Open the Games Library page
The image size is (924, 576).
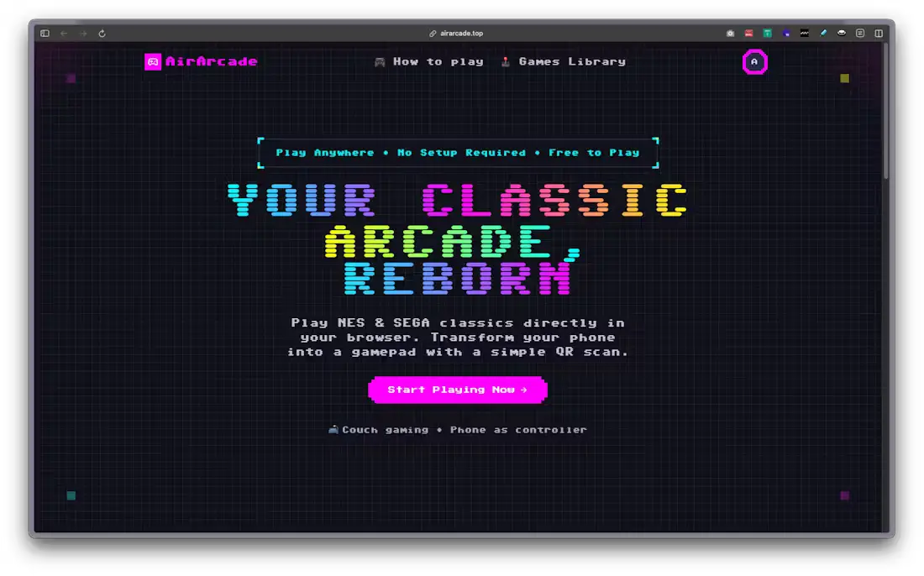pyautogui.click(x=571, y=61)
